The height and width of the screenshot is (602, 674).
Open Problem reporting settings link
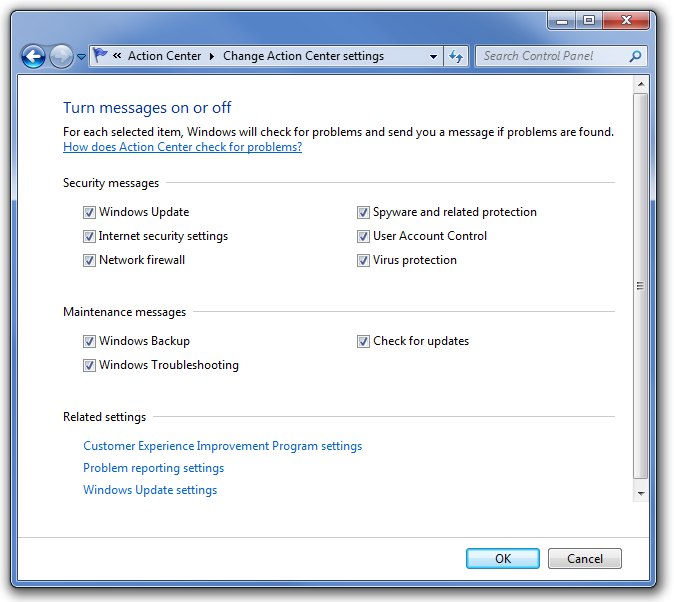[x=153, y=468]
